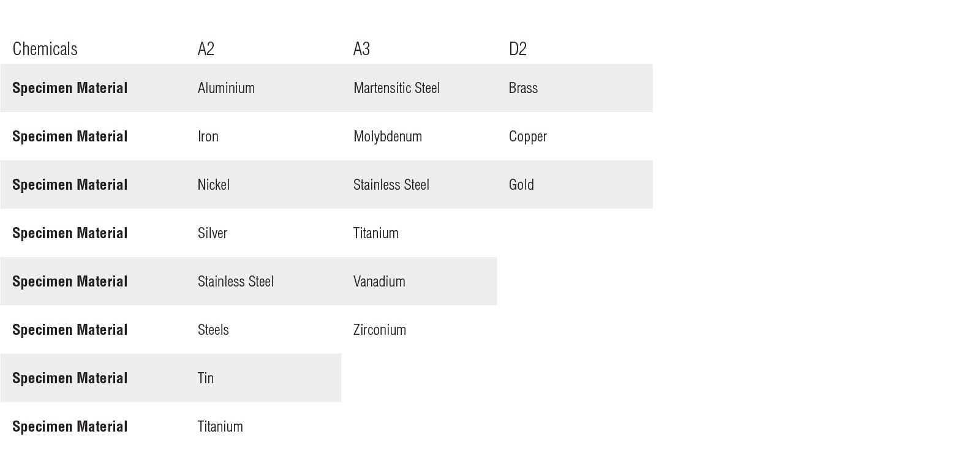Click the Molybdenum cell

tap(387, 137)
